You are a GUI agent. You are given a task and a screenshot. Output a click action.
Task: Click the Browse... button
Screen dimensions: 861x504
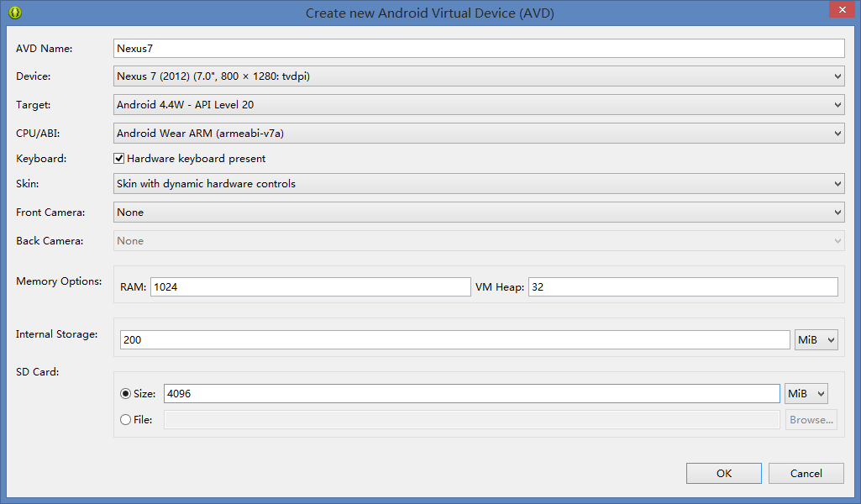[x=811, y=420]
